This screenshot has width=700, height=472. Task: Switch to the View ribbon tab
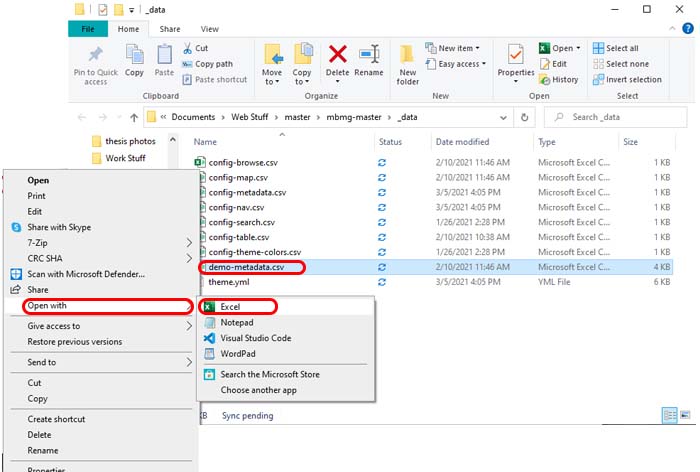coord(209,29)
